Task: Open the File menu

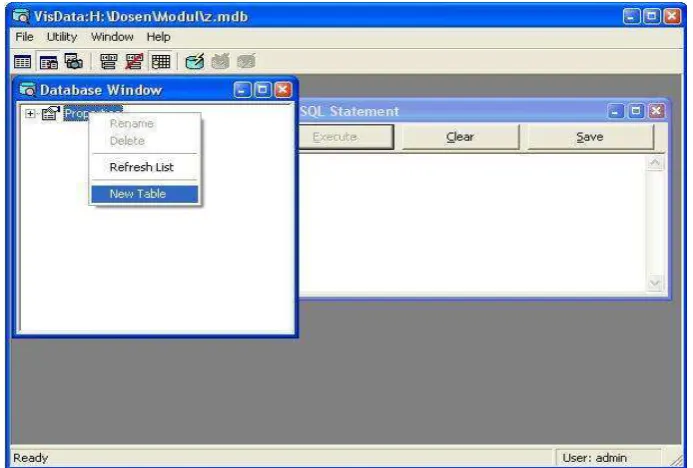Action: [24, 37]
